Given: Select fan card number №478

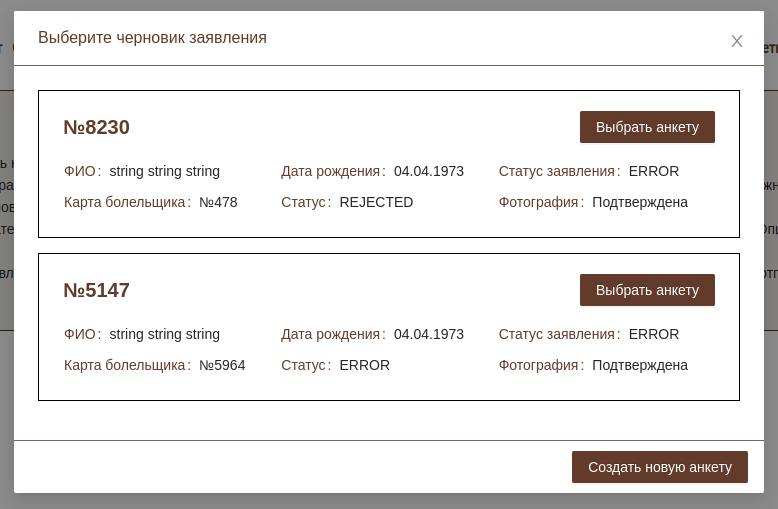Looking at the screenshot, I should 218,202.
